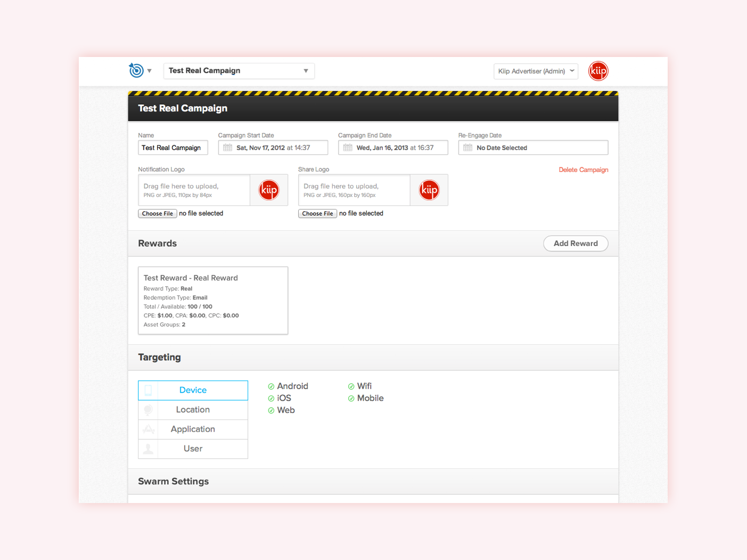The image size is (747, 560).
Task: Click the person icon beside User
Action: pyautogui.click(x=149, y=449)
